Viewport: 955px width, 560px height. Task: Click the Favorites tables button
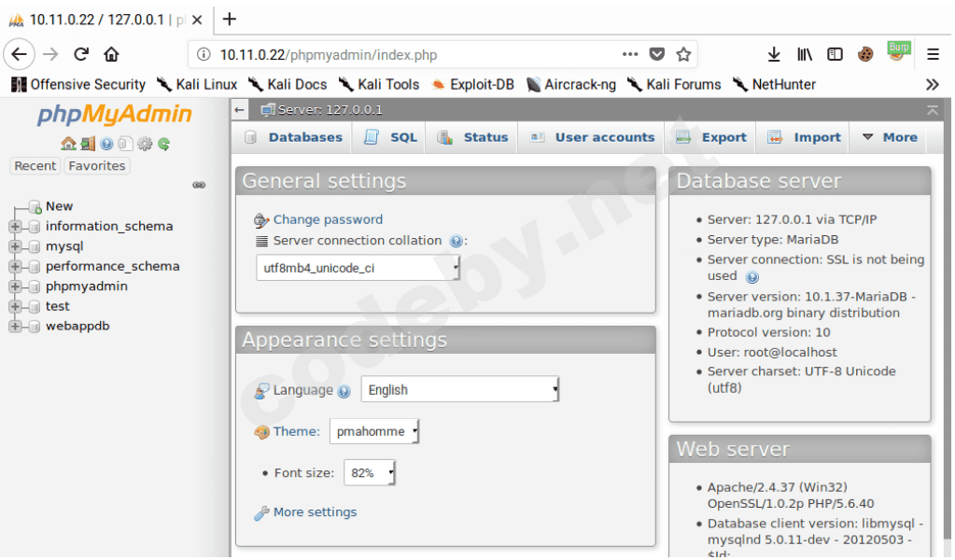point(97,165)
